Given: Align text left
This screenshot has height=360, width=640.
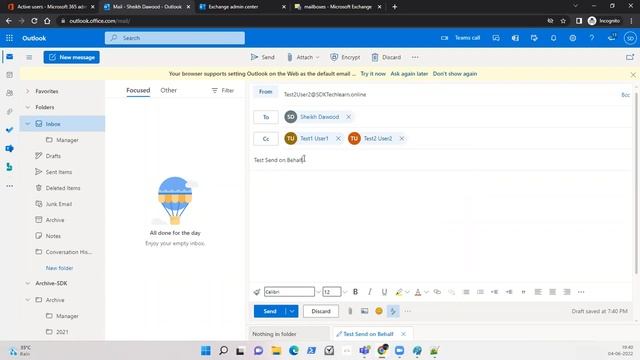Looking at the screenshot, I should pyautogui.click(x=538, y=292).
